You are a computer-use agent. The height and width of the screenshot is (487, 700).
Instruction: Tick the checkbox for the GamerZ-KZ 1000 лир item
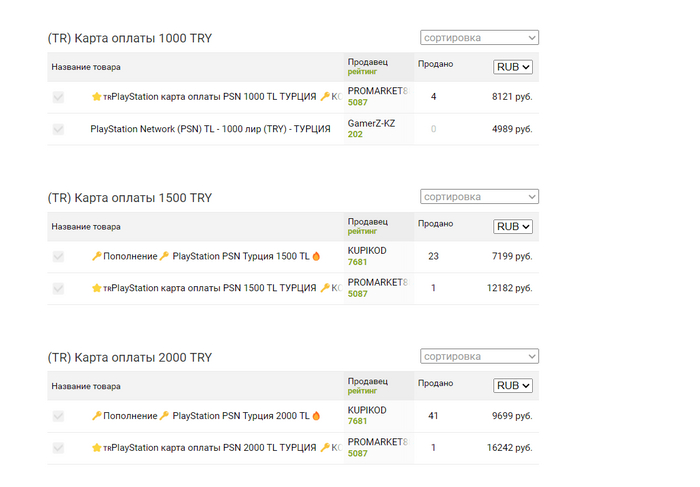coord(58,129)
